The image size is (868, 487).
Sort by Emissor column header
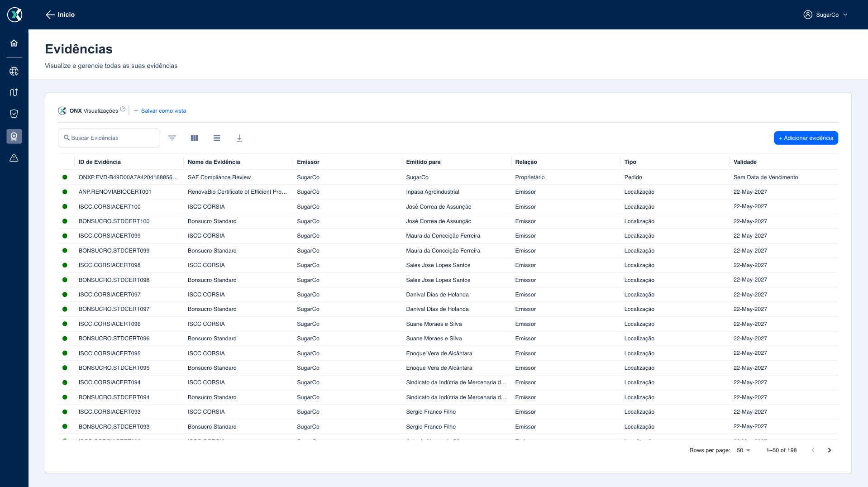tap(308, 162)
